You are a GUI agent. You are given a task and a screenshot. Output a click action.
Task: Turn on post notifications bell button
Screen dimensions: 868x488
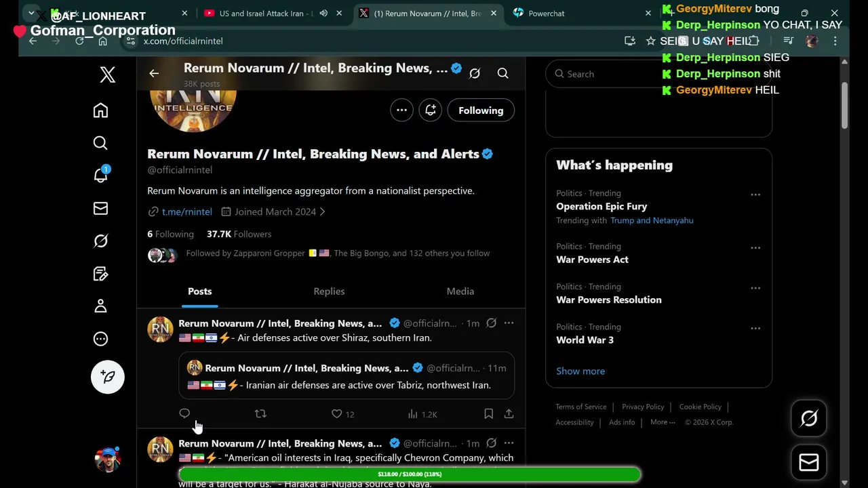[x=431, y=110]
